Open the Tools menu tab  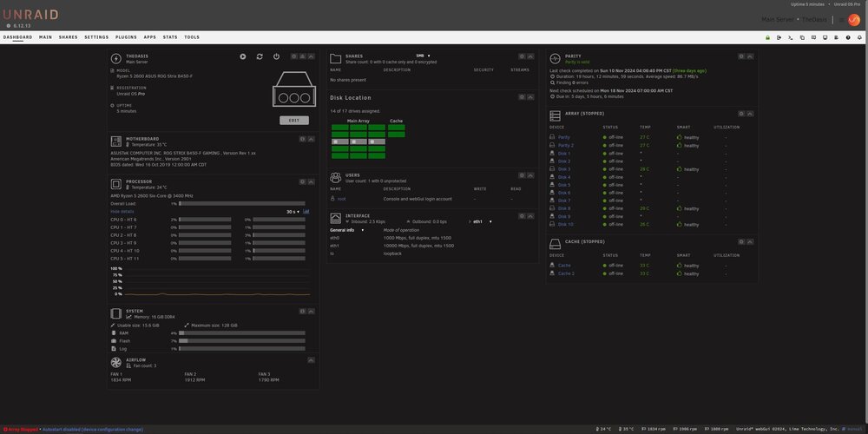[x=192, y=37]
